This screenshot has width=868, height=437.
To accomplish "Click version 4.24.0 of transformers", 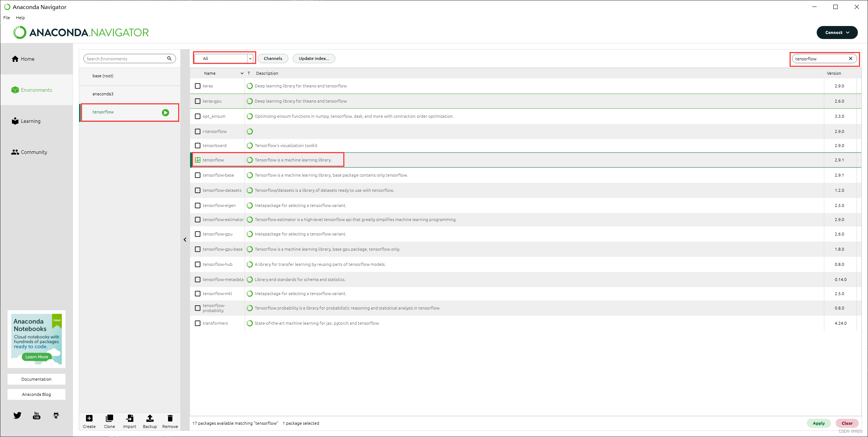I will click(x=841, y=323).
